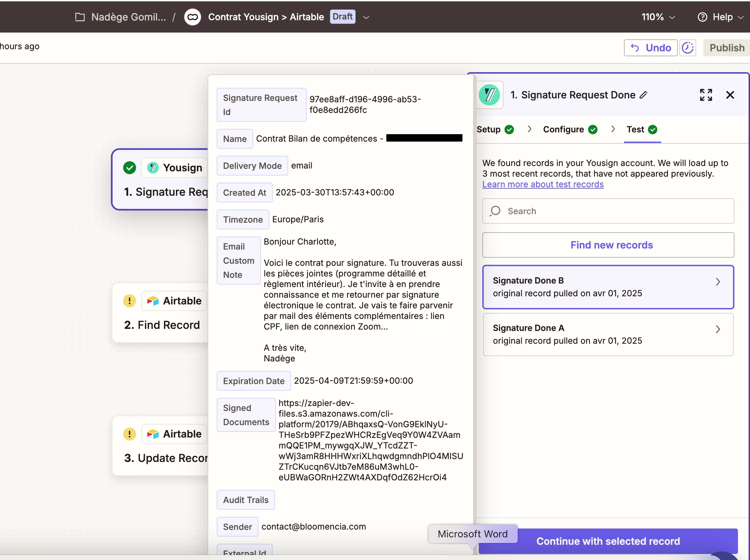750x560 pixels.
Task: Click the Sender field label
Action: point(237,527)
